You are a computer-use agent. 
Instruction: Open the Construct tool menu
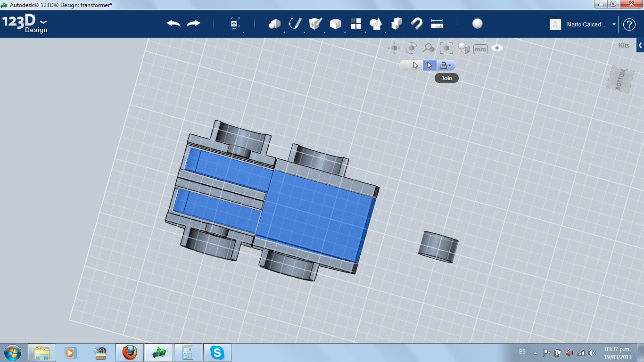[315, 24]
